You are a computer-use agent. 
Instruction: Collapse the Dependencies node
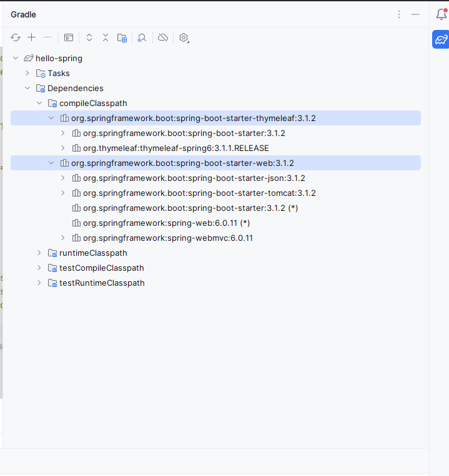(x=27, y=88)
